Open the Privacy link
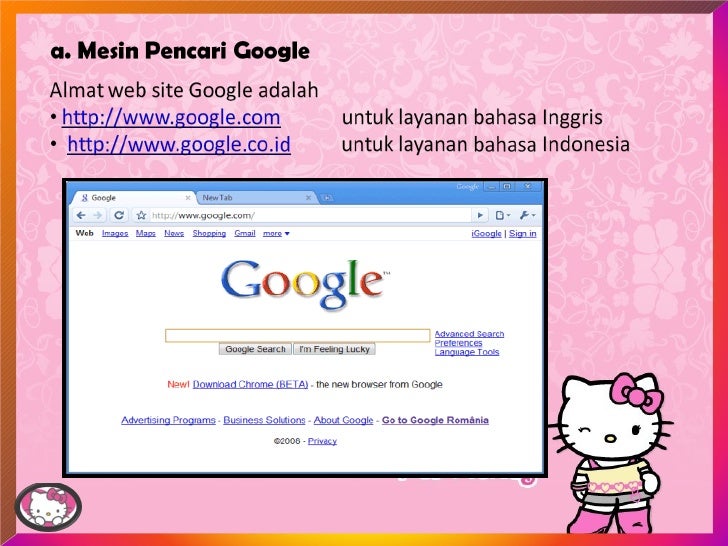The height and width of the screenshot is (546, 728). 322,441
